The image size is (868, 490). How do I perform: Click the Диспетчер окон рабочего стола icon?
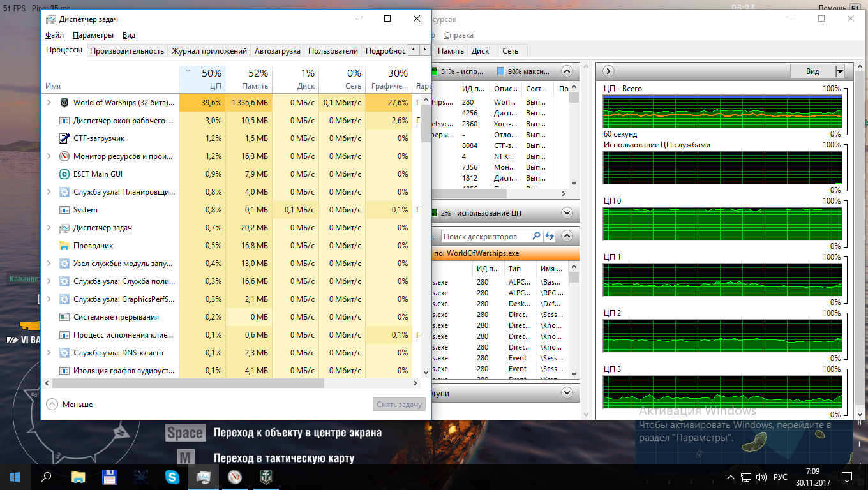pyautogui.click(x=64, y=121)
